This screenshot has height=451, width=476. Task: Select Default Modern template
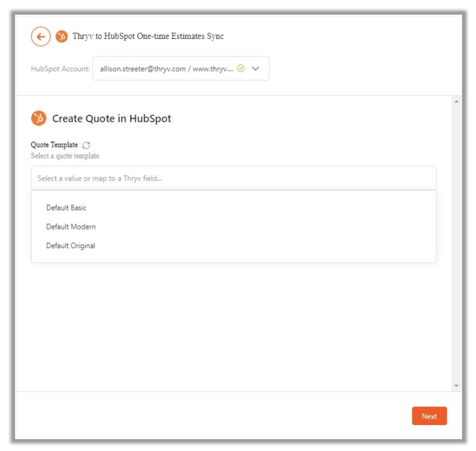click(x=71, y=227)
